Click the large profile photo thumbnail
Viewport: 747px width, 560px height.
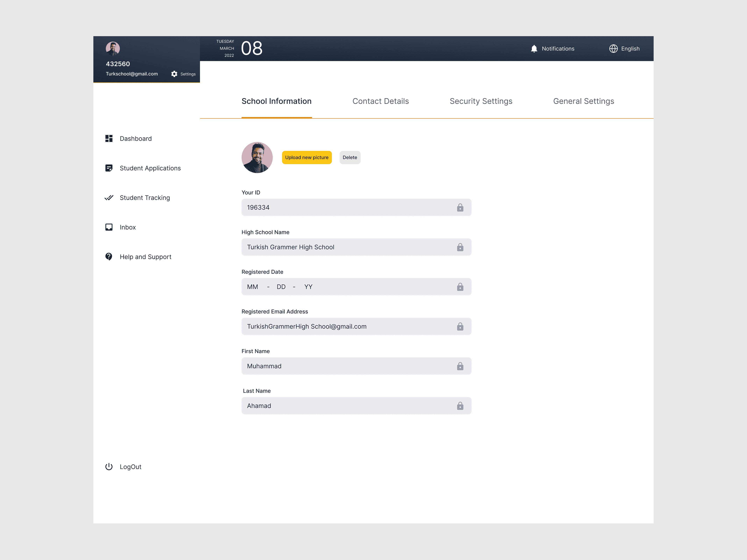coord(257,157)
